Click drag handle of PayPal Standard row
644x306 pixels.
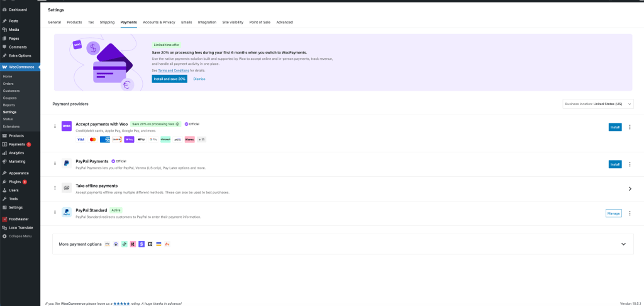55,212
